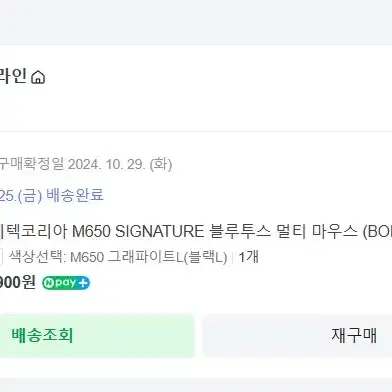This screenshot has width=392, height=392.
Task: Click the N logo inside pay badge
Action: 49,283
